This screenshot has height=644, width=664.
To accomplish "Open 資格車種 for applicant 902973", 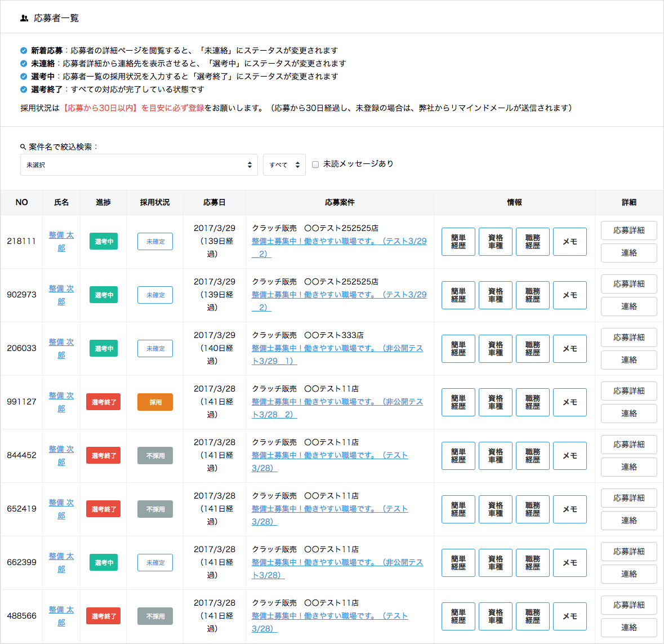I will [495, 295].
